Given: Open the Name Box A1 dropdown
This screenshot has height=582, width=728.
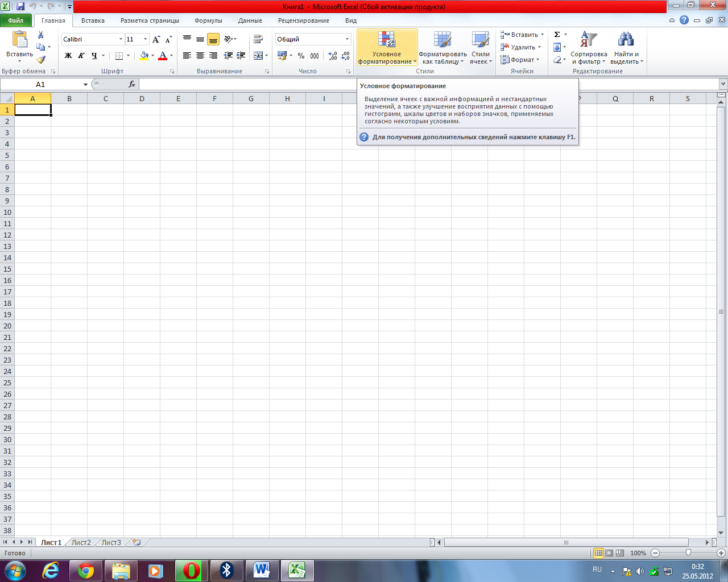Looking at the screenshot, I should [x=85, y=84].
